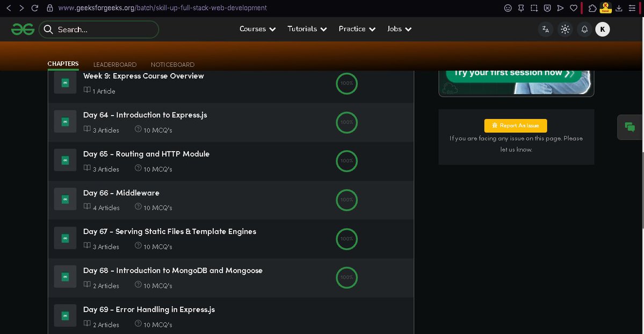Click the Report An Issue button

pos(515,125)
